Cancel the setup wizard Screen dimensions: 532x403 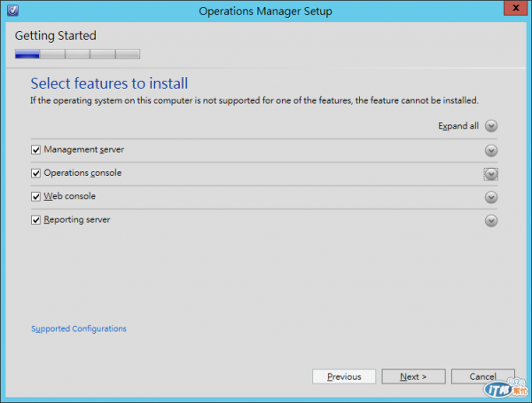tap(483, 376)
